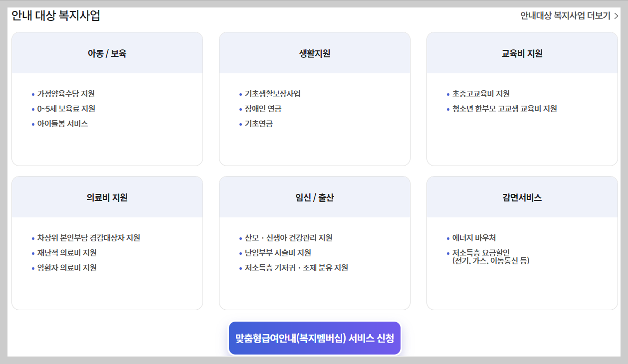The image size is (628, 364).
Task: Click the 교육비 지원 card header
Action: [x=522, y=52]
